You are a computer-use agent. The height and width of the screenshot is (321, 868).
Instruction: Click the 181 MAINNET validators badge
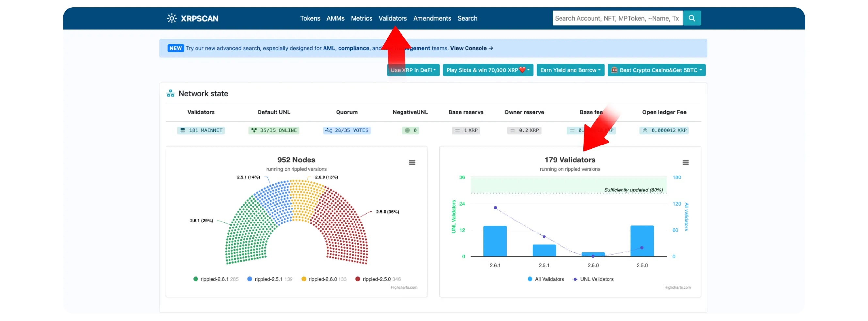201,130
